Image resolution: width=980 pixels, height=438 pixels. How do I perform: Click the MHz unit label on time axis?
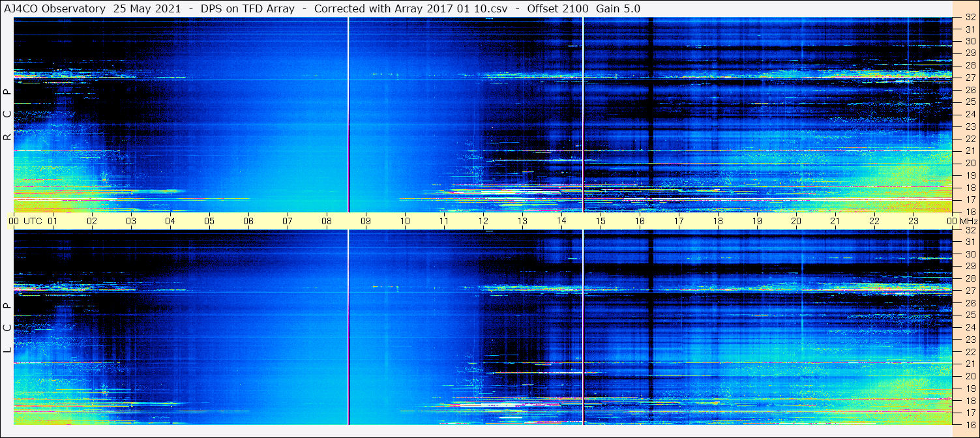point(968,221)
